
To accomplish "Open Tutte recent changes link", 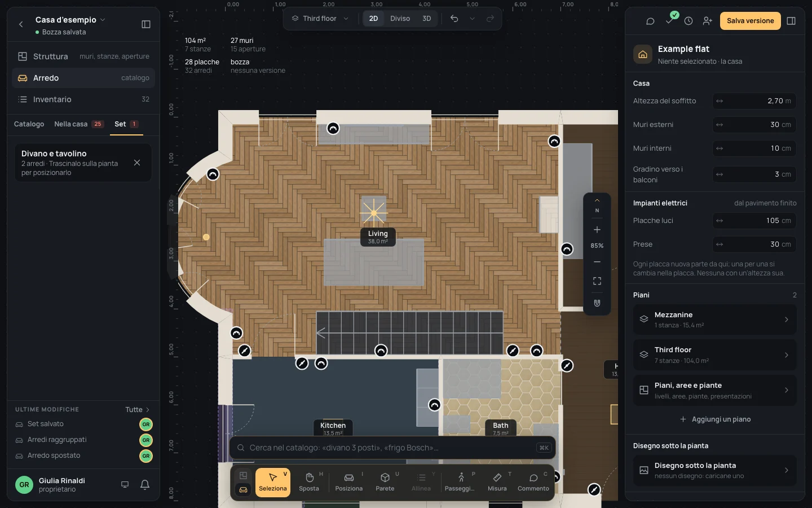I will click(138, 410).
